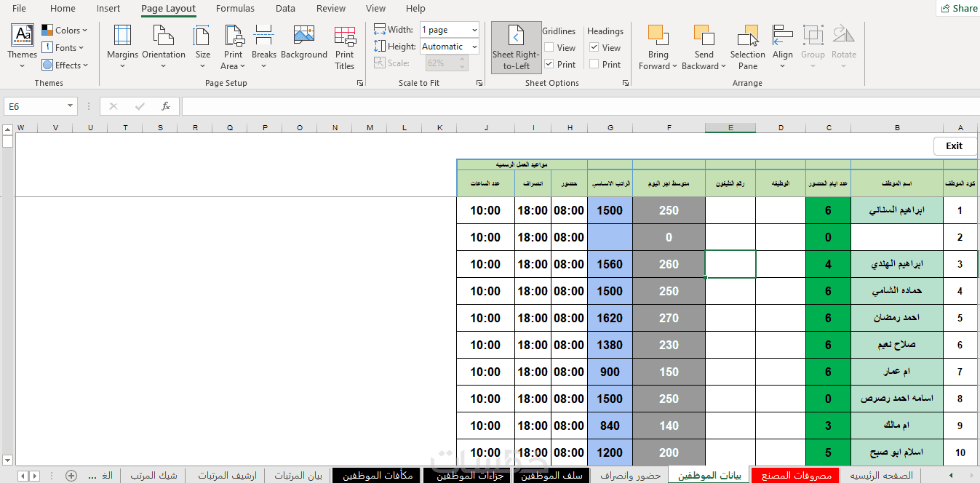Open the Print Area menu
Screen dimensions: 980x483
tap(234, 47)
